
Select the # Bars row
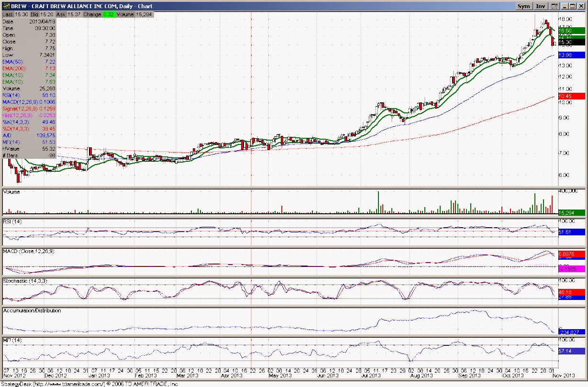click(x=29, y=155)
